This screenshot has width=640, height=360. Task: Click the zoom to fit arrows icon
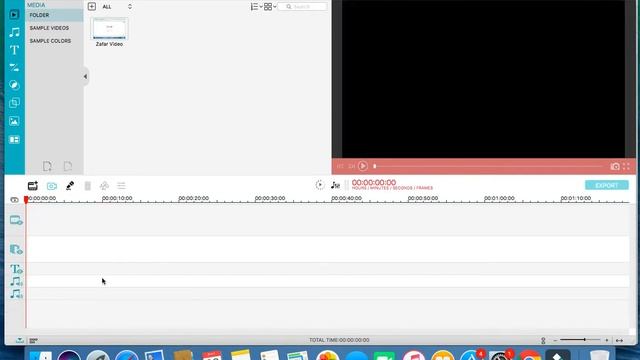[619, 340]
